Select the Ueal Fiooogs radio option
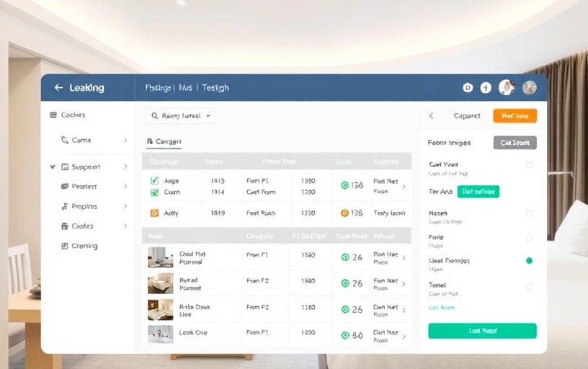 coord(529,260)
